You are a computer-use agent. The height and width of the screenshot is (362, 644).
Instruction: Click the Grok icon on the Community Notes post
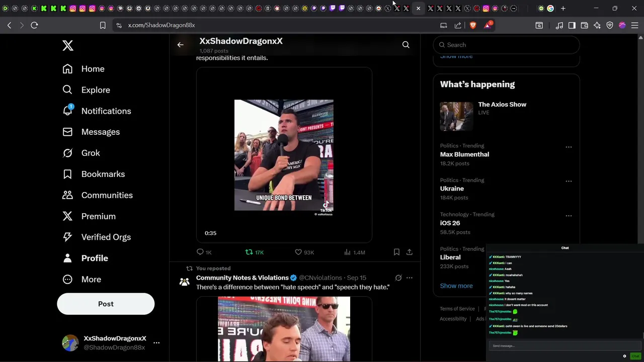click(398, 278)
